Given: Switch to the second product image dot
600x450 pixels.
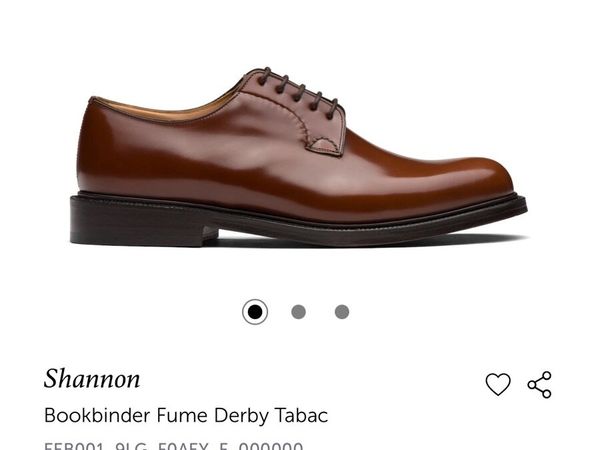Looking at the screenshot, I should pos(298,312).
